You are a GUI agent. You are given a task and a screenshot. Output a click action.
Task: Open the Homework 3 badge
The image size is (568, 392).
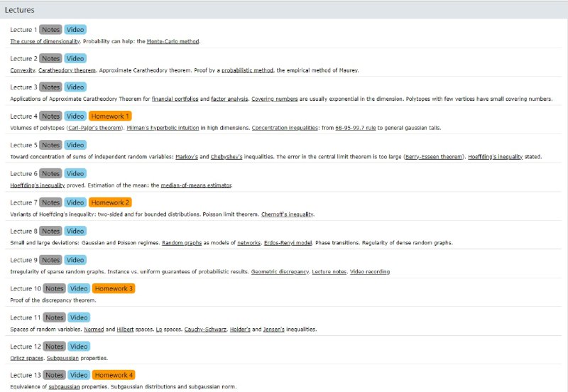[114, 288]
